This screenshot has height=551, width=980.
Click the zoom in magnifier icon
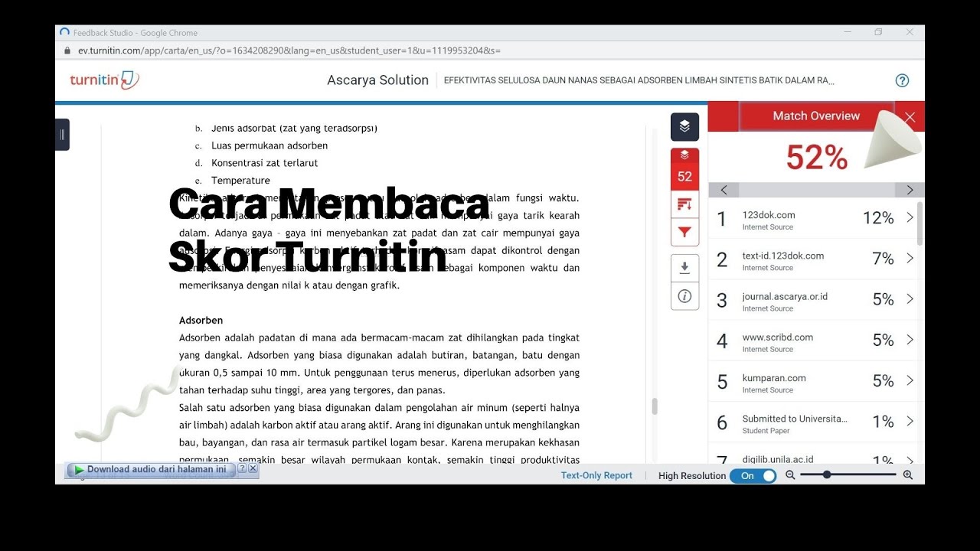[x=908, y=475]
